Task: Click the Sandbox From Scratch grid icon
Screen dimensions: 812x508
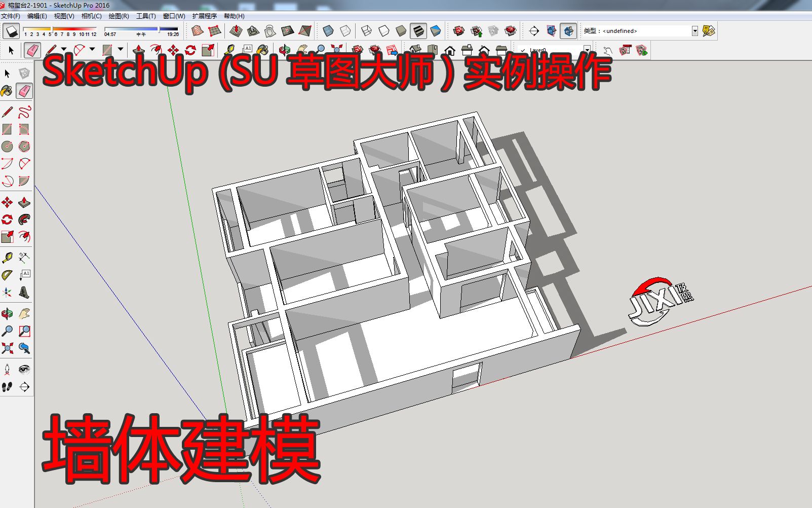Action: [x=215, y=31]
